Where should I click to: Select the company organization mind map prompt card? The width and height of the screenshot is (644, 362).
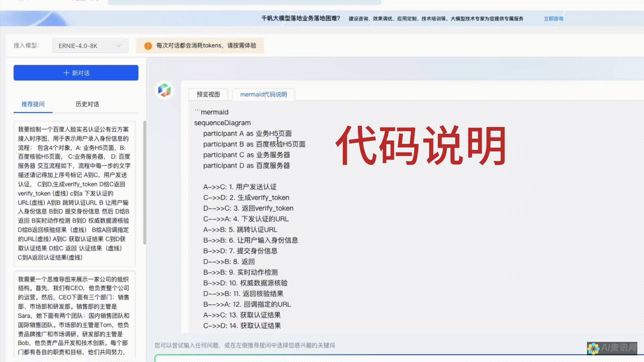[x=74, y=315]
